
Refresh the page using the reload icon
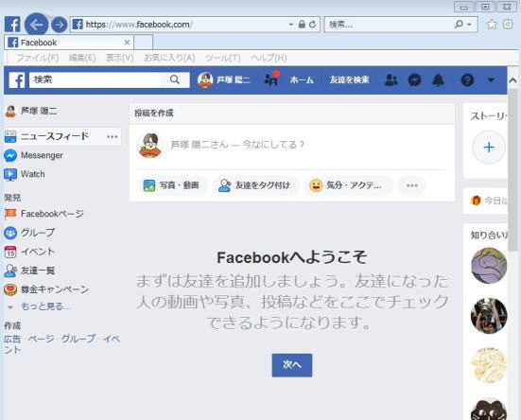pos(312,25)
